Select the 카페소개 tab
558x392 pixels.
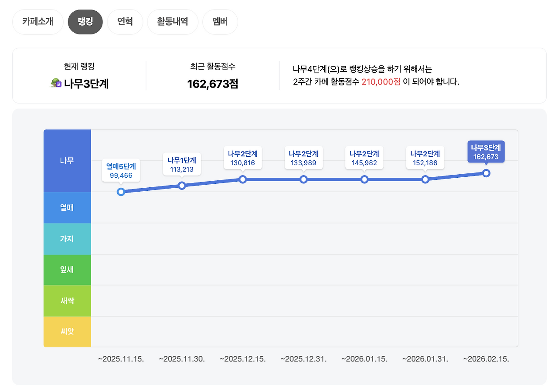click(37, 22)
